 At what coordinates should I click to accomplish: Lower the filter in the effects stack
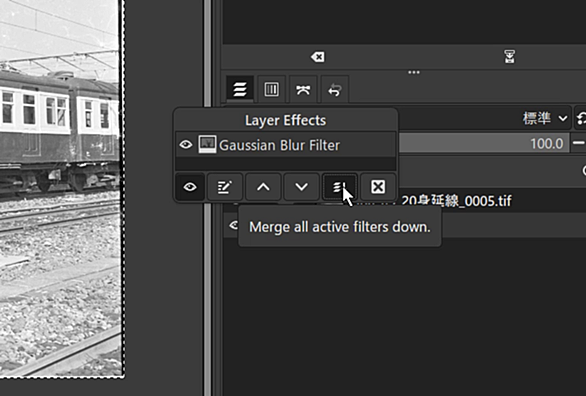point(301,186)
